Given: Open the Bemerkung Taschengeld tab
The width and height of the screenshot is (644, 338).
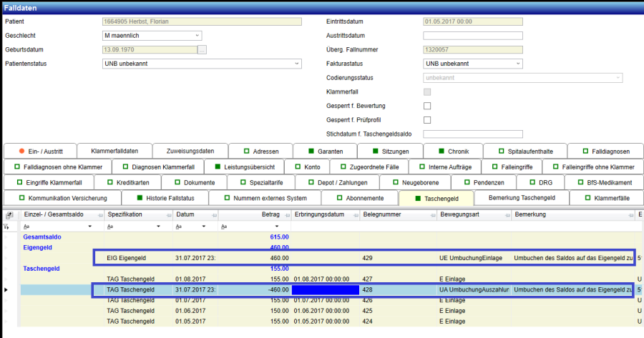Looking at the screenshot, I should [521, 198].
